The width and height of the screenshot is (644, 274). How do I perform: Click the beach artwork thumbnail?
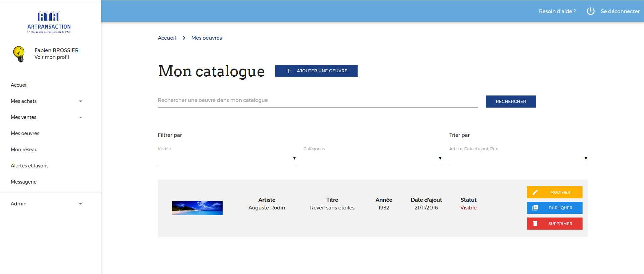197,208
